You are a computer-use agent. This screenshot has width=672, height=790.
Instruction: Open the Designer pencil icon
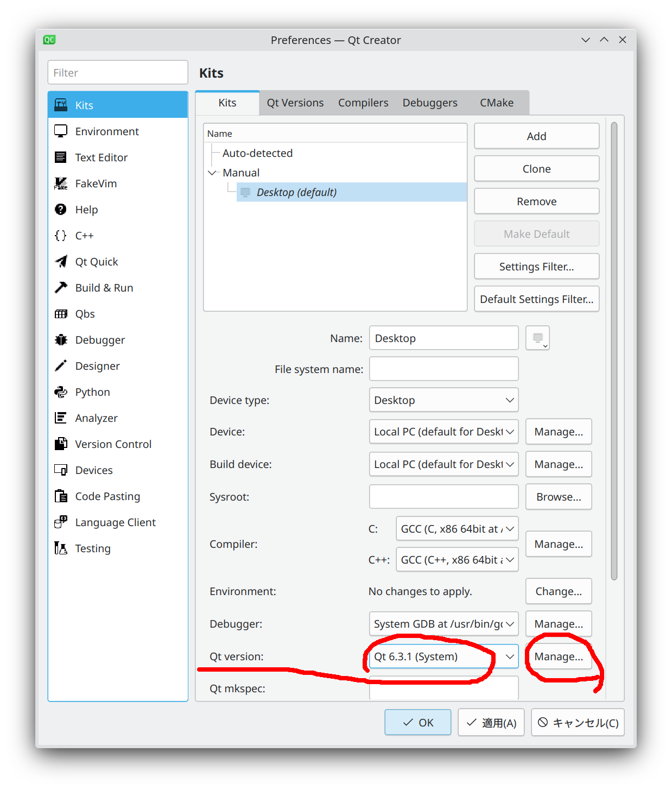tap(61, 365)
